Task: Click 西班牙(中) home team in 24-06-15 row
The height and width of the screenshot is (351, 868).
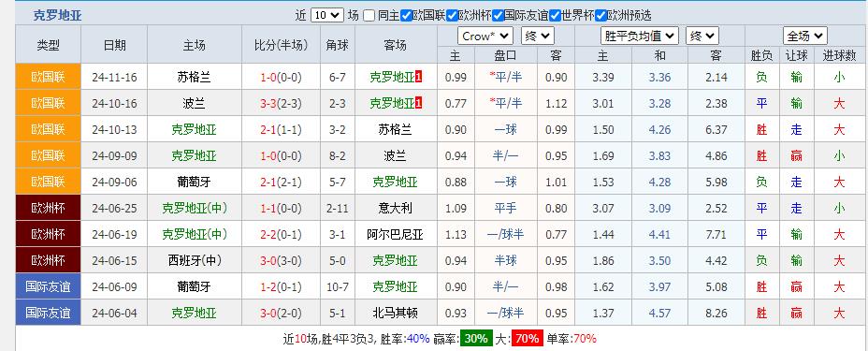Action: click(194, 260)
